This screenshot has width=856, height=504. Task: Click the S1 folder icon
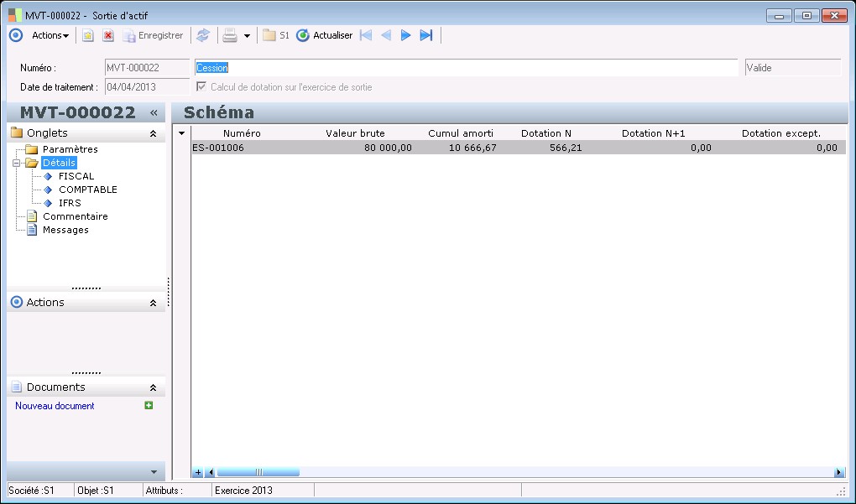coord(269,35)
